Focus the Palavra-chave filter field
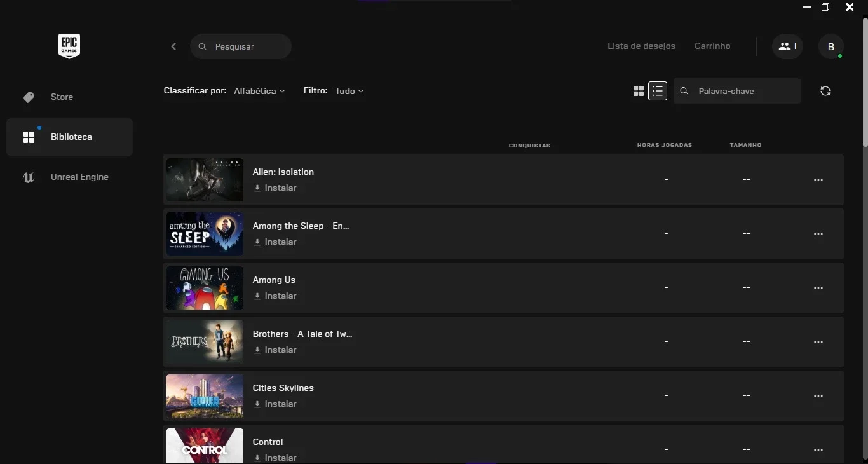 [737, 91]
